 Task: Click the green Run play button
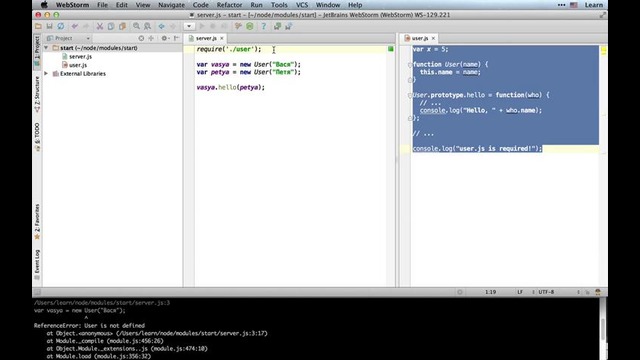coord(202,26)
